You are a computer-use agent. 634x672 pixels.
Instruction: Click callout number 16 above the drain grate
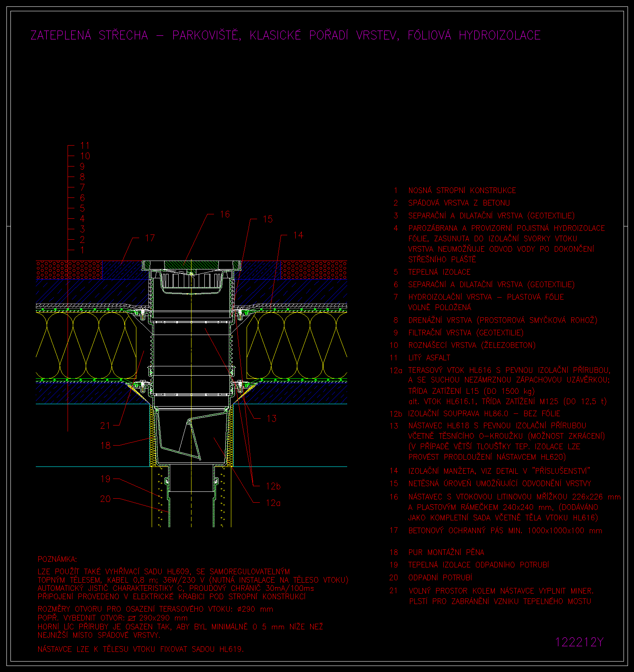pos(225,214)
